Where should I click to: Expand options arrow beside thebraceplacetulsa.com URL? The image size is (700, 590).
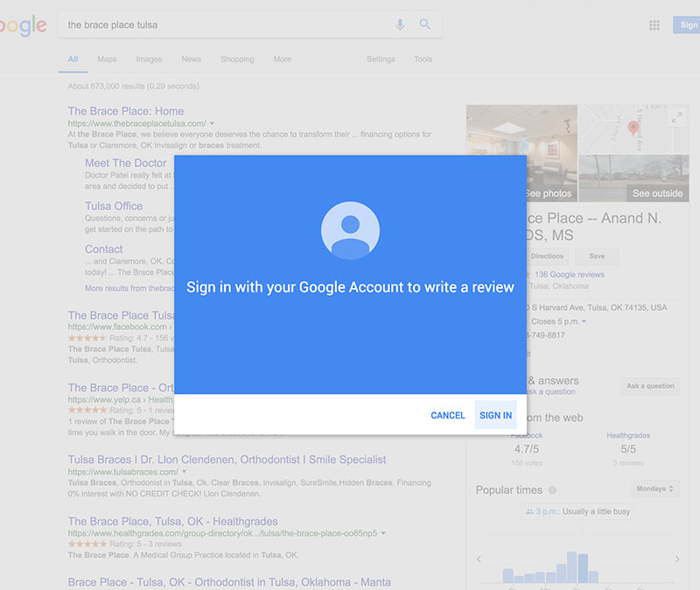point(212,123)
